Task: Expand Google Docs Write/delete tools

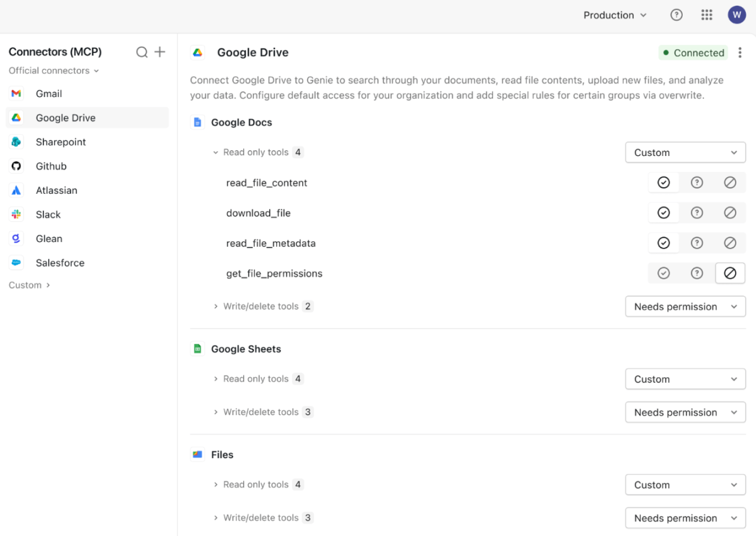Action: click(263, 306)
